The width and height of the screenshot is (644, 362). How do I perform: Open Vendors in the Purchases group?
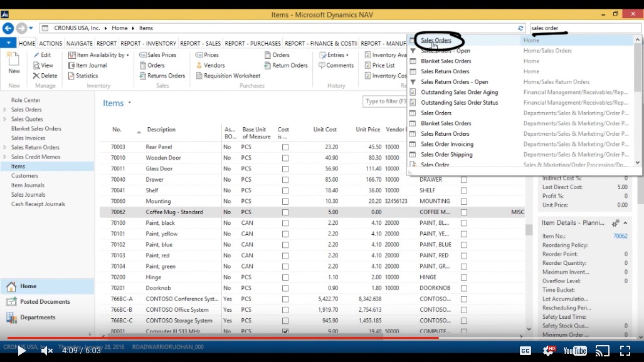pyautogui.click(x=210, y=65)
